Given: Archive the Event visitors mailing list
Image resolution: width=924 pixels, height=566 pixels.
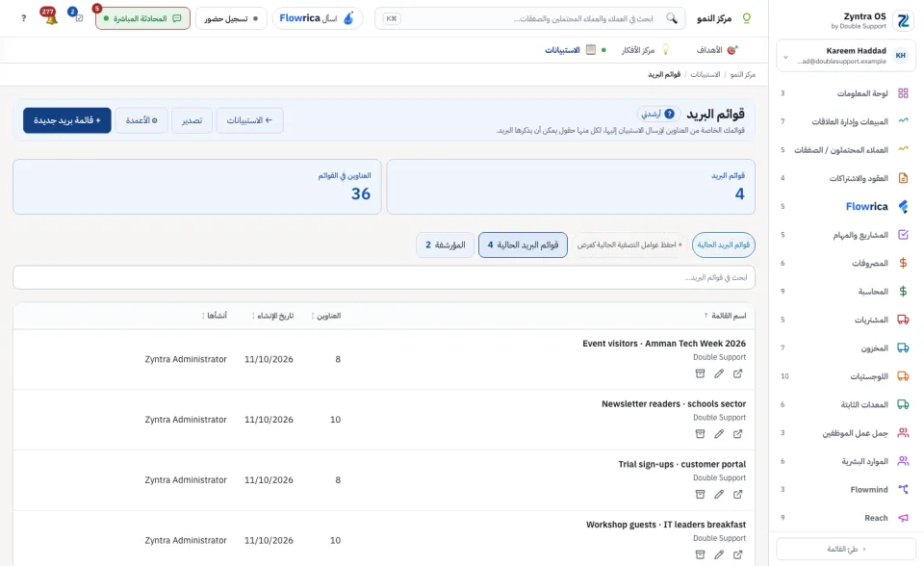Looking at the screenshot, I should click(700, 373).
